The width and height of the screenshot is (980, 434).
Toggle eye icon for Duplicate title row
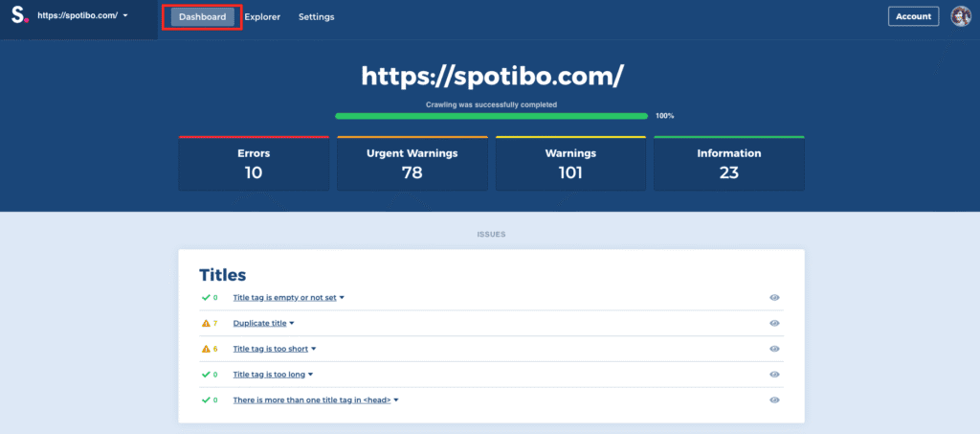click(774, 324)
